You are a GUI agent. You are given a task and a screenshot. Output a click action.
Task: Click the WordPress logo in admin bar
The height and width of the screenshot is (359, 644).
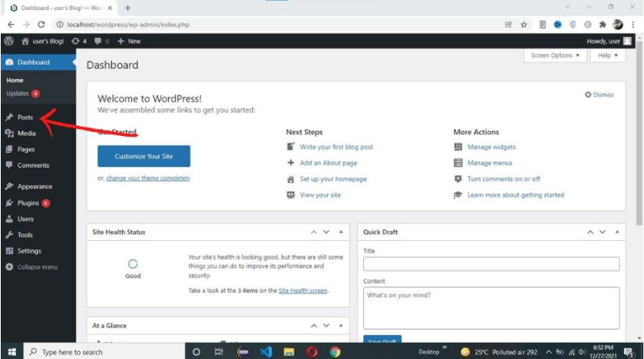[8, 41]
